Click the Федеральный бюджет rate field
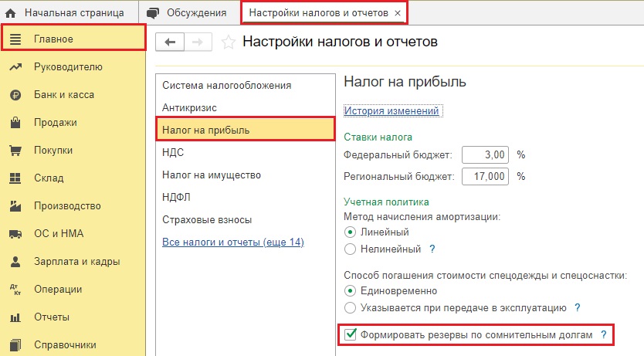The height and width of the screenshot is (356, 644). [x=485, y=154]
